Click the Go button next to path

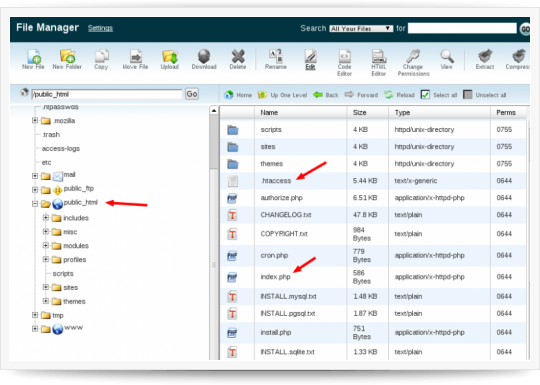[x=192, y=94]
